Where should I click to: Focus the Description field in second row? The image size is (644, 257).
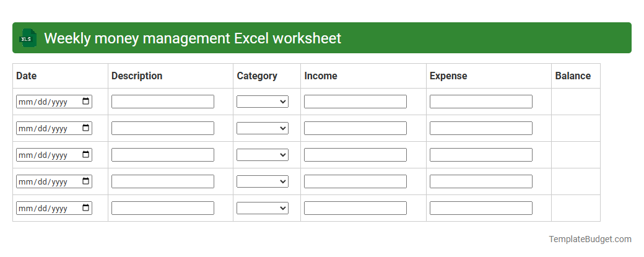(x=163, y=128)
